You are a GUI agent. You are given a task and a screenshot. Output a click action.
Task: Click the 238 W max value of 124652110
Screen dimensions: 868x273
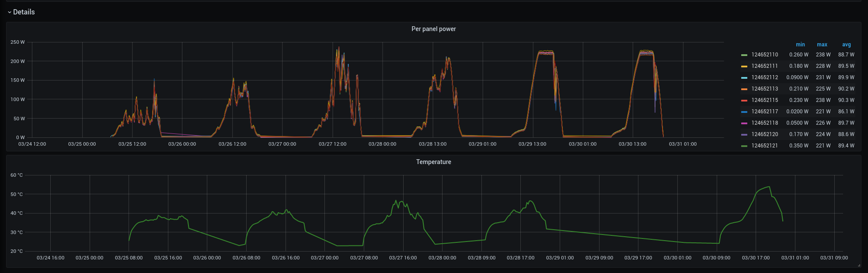tap(823, 55)
